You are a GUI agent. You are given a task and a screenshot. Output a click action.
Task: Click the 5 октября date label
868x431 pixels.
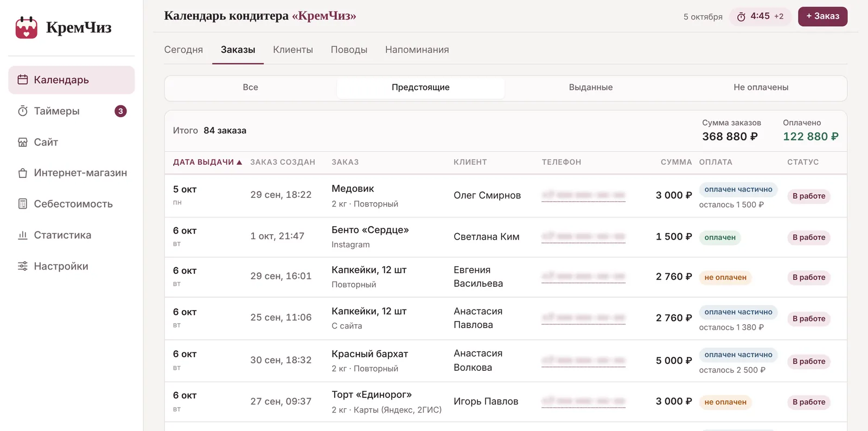pos(703,17)
